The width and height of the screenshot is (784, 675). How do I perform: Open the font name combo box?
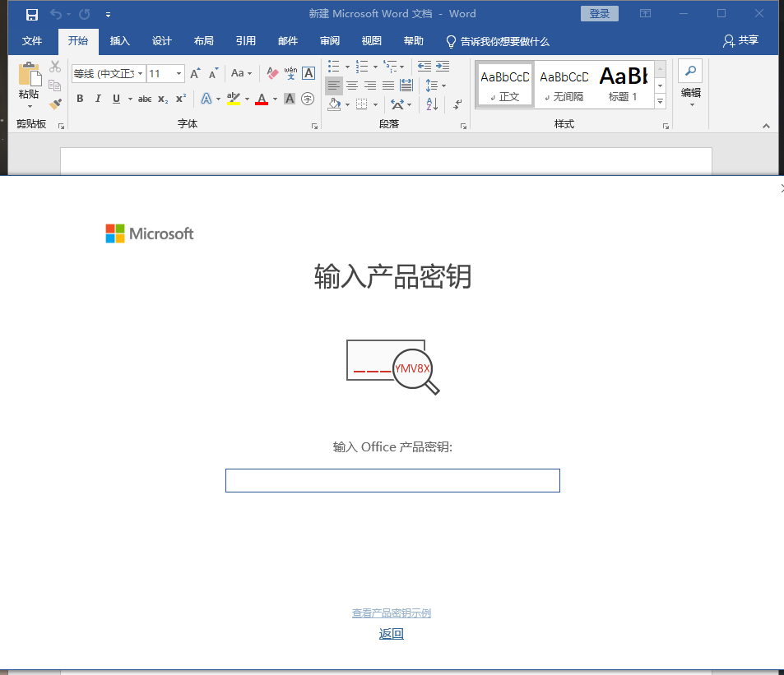[109, 74]
